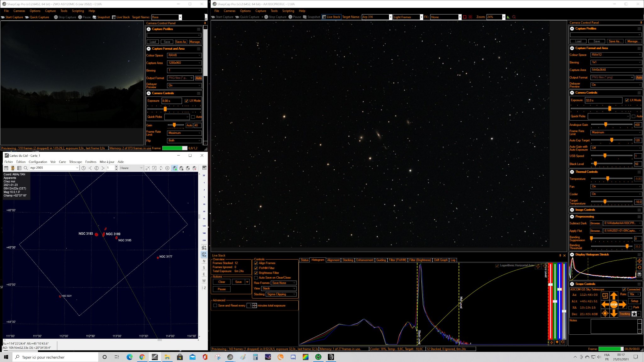
Task: Enable the Save and Reset every checkbox
Action: [x=215, y=305]
